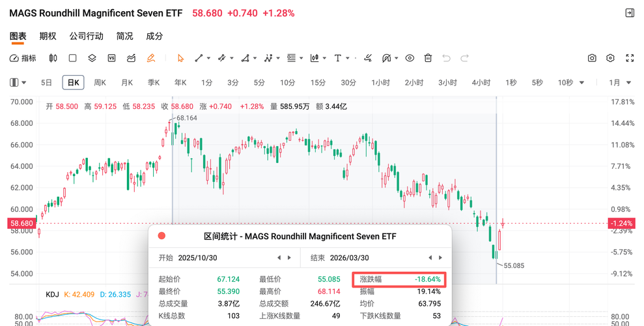The height and width of the screenshot is (326, 644).
Task: Click the red dot on 区间统计 dialog
Action: coord(162,236)
